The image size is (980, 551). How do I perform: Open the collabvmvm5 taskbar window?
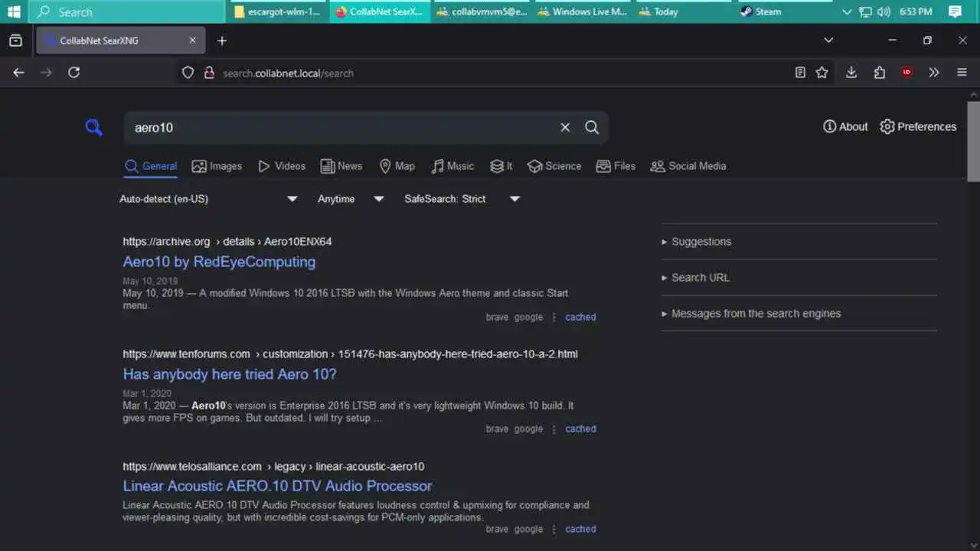(481, 11)
